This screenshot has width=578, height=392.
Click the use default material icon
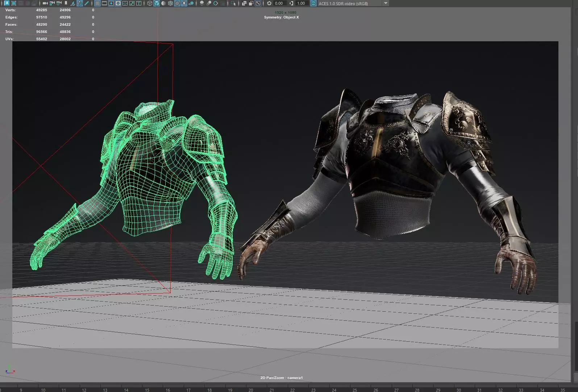coord(163,3)
